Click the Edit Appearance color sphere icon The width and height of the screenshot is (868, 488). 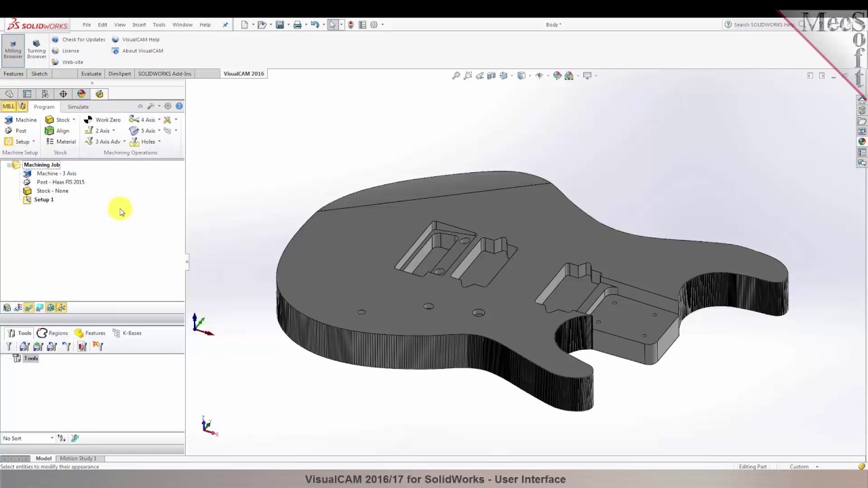click(x=557, y=75)
